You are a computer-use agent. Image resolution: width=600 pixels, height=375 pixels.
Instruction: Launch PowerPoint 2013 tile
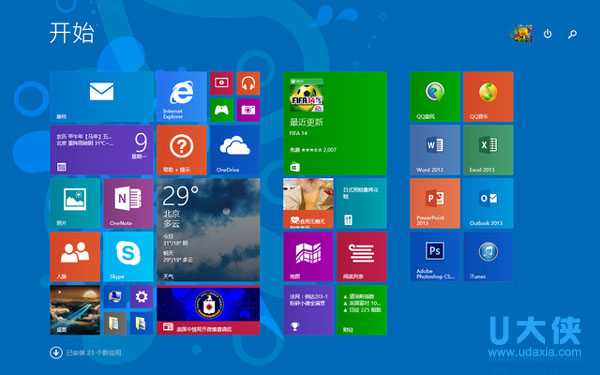click(435, 203)
